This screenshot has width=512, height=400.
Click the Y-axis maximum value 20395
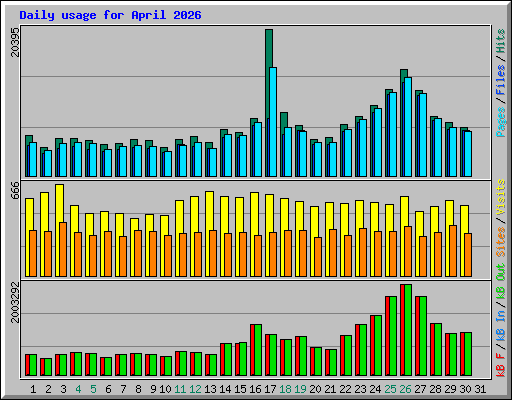click(15, 42)
